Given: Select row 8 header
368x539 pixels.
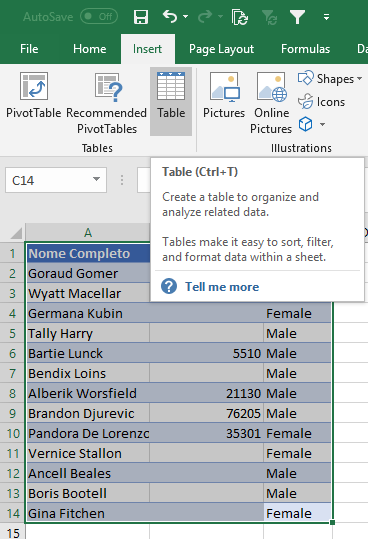Looking at the screenshot, I should point(12,393).
